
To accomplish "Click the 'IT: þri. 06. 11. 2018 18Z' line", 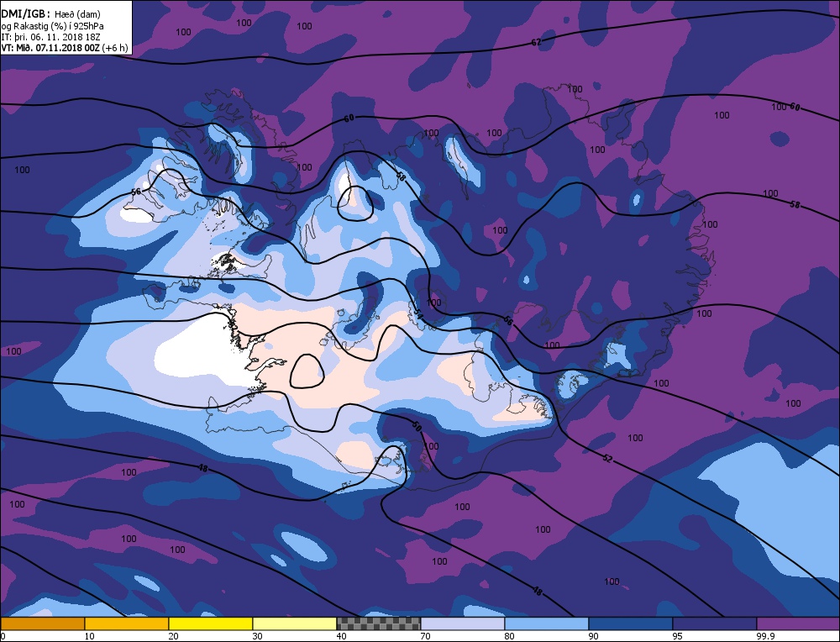I will (x=50, y=37).
